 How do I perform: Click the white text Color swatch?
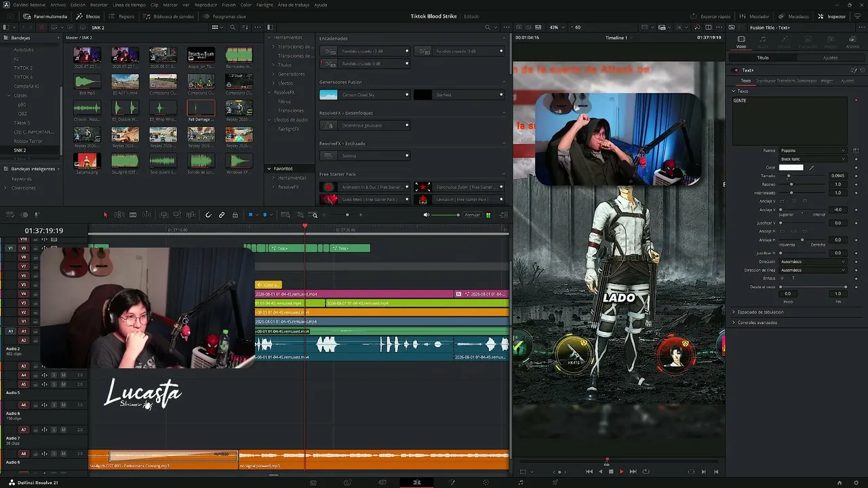(791, 167)
